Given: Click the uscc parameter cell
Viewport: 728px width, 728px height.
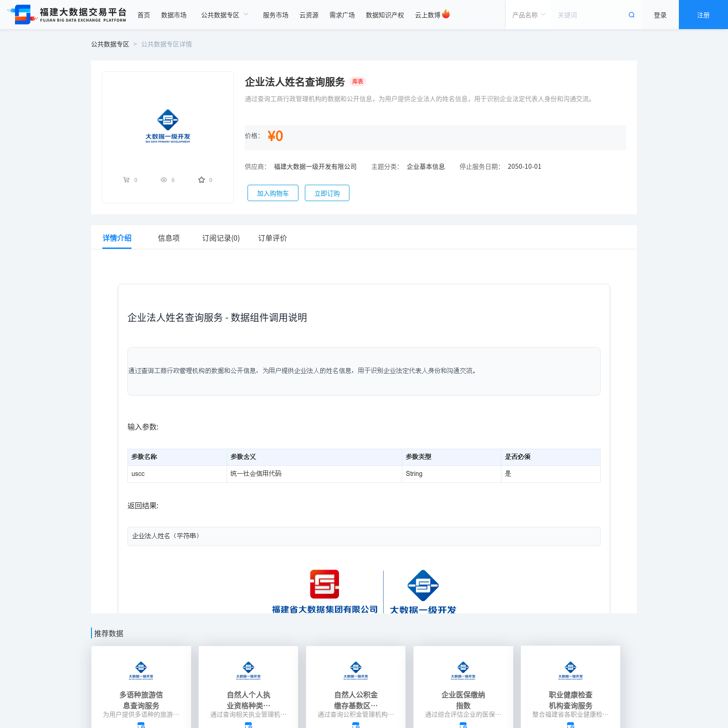Looking at the screenshot, I should [177, 474].
